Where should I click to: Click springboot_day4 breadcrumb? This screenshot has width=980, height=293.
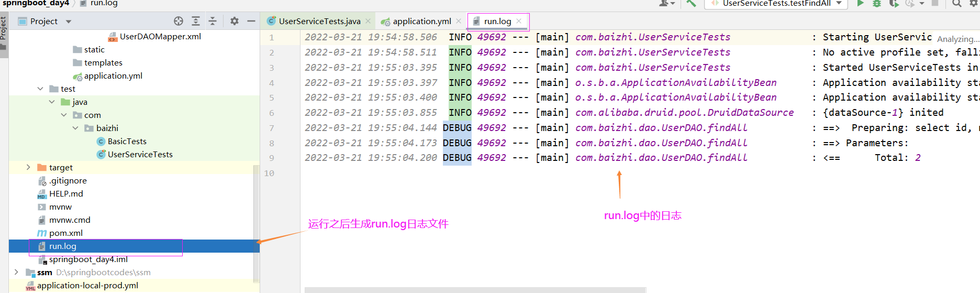click(x=36, y=3)
